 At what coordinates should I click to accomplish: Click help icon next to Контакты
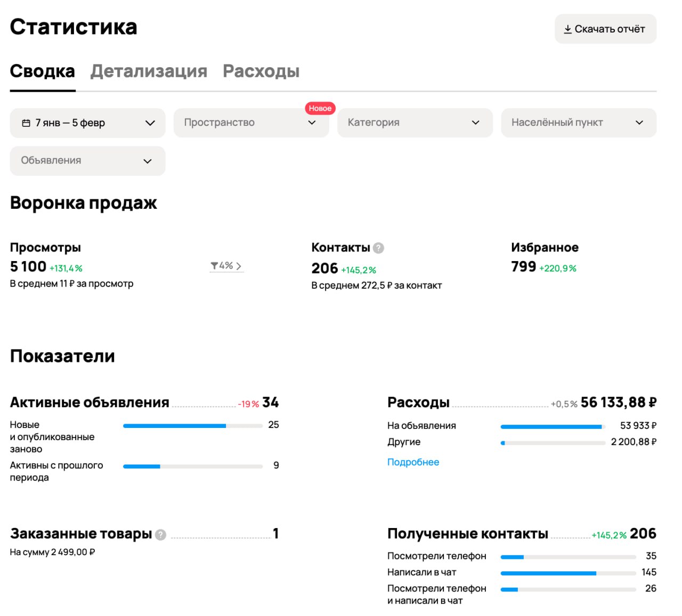tap(378, 248)
